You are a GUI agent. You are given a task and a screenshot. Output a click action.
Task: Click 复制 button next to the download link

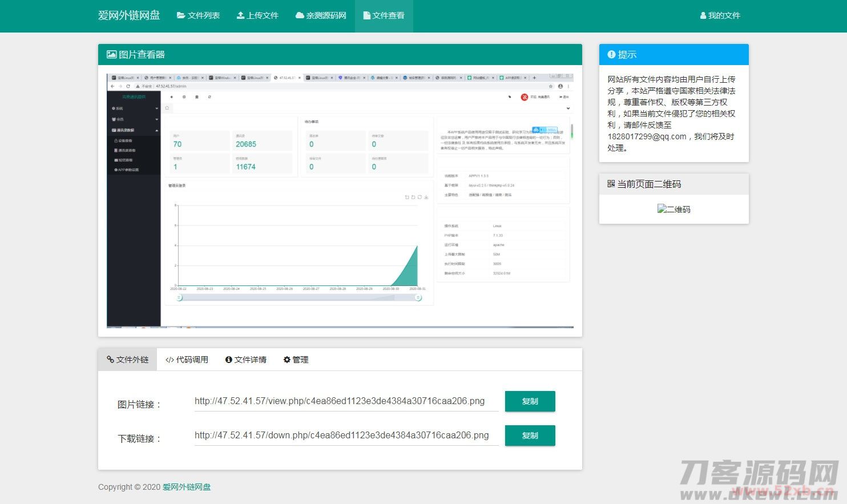coord(530,436)
